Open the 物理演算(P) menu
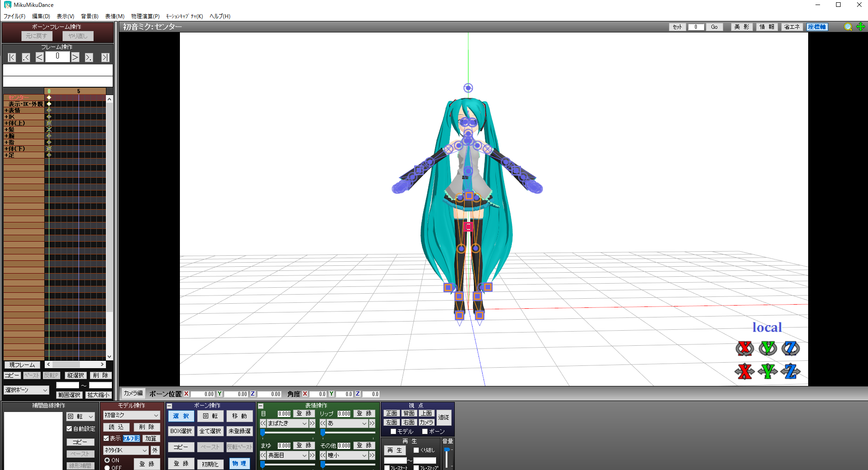This screenshot has width=868, height=470. point(145,16)
